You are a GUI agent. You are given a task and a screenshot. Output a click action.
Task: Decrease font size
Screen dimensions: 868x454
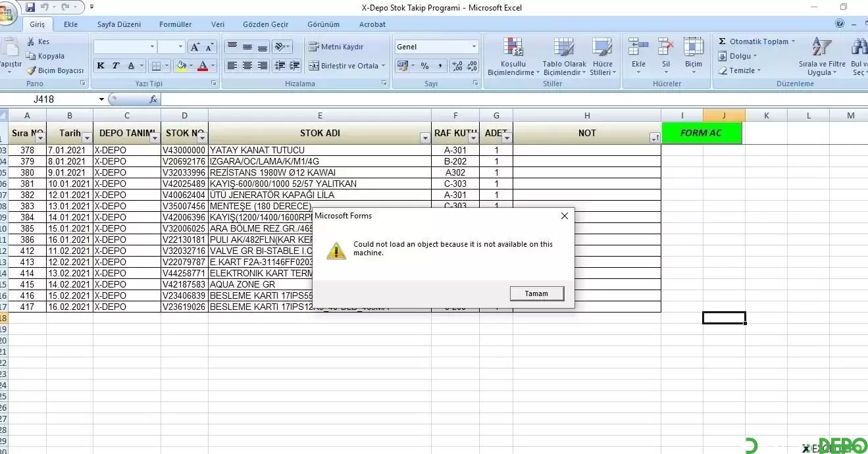coord(209,47)
